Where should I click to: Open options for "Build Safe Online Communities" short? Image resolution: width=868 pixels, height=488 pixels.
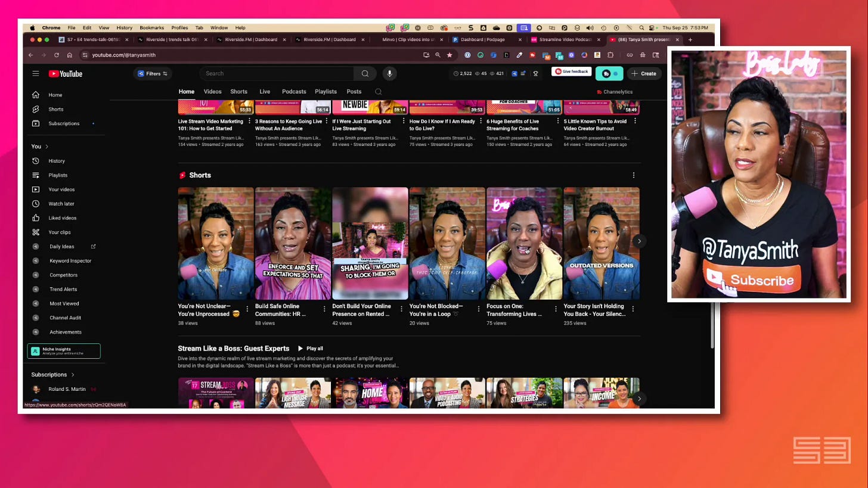click(x=324, y=309)
